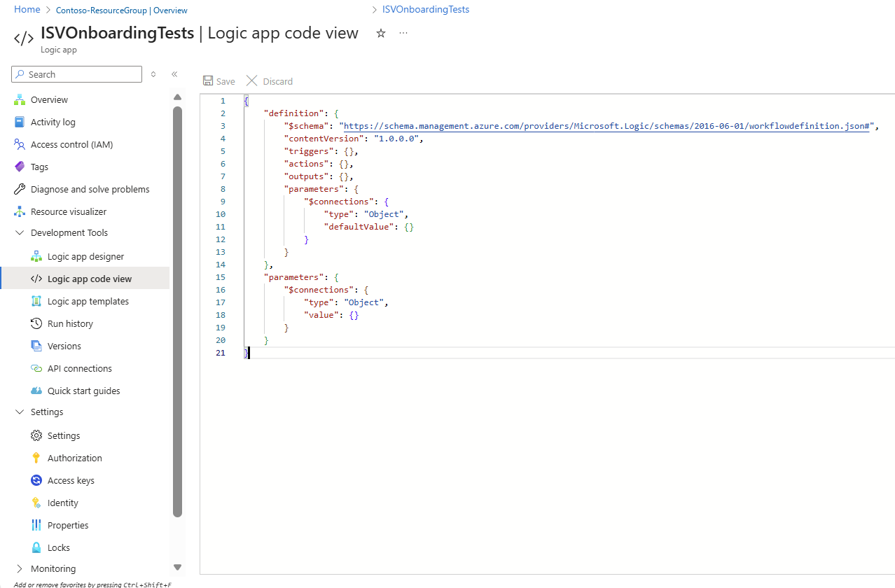This screenshot has width=895, height=588.
Task: Click the "defaultValue" key on line 11
Action: point(359,227)
